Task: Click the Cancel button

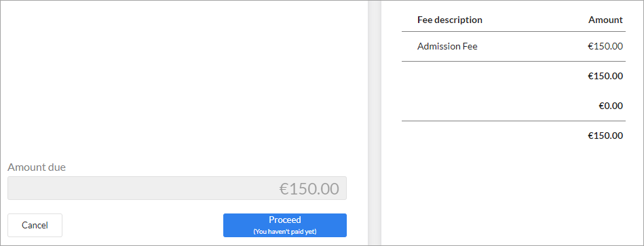Action: (x=35, y=225)
